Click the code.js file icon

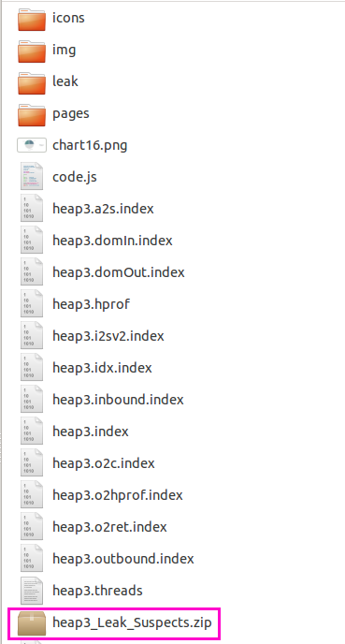[32, 176]
